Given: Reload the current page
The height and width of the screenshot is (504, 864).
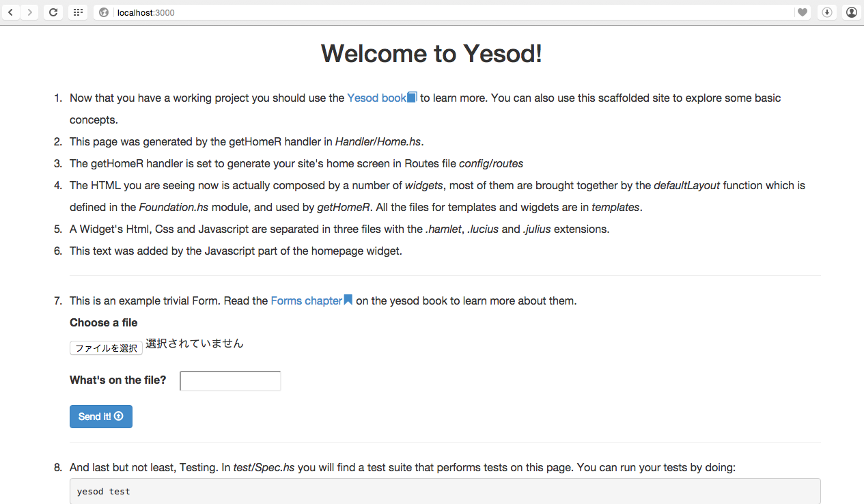Looking at the screenshot, I should click(x=53, y=12).
